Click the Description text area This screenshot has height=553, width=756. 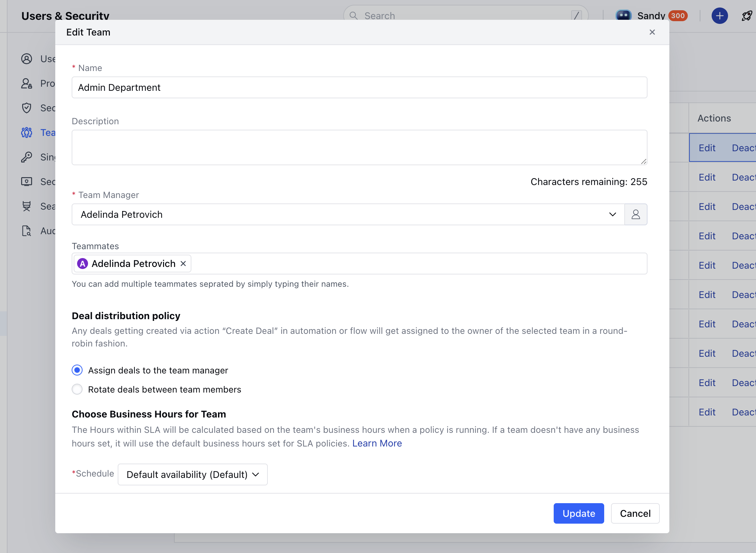(360, 147)
